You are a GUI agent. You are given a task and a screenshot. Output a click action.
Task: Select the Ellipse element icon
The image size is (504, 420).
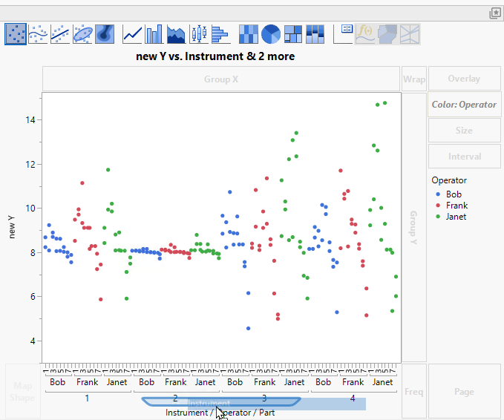(82, 34)
